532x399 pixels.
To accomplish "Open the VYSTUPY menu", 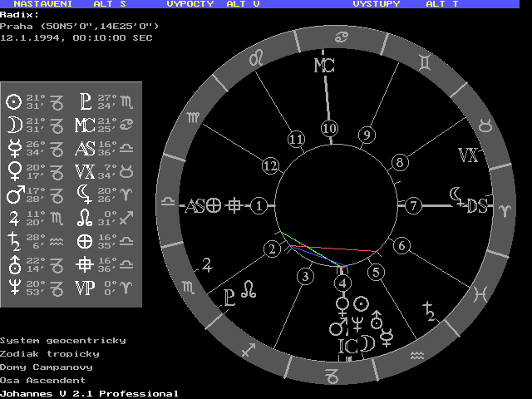I will click(x=376, y=4).
